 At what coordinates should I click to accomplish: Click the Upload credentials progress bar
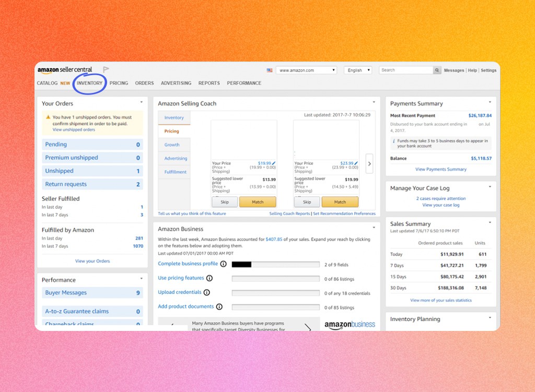click(276, 293)
